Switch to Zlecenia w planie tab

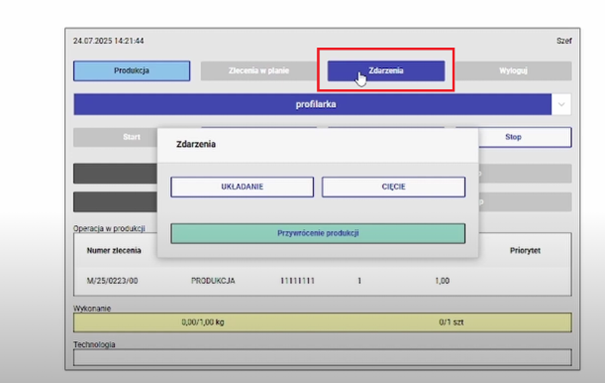click(x=259, y=71)
